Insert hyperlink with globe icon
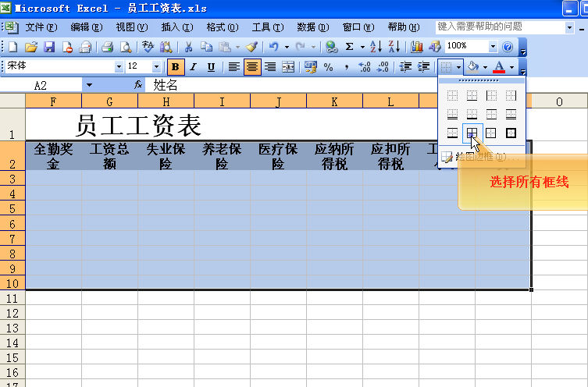 point(331,47)
